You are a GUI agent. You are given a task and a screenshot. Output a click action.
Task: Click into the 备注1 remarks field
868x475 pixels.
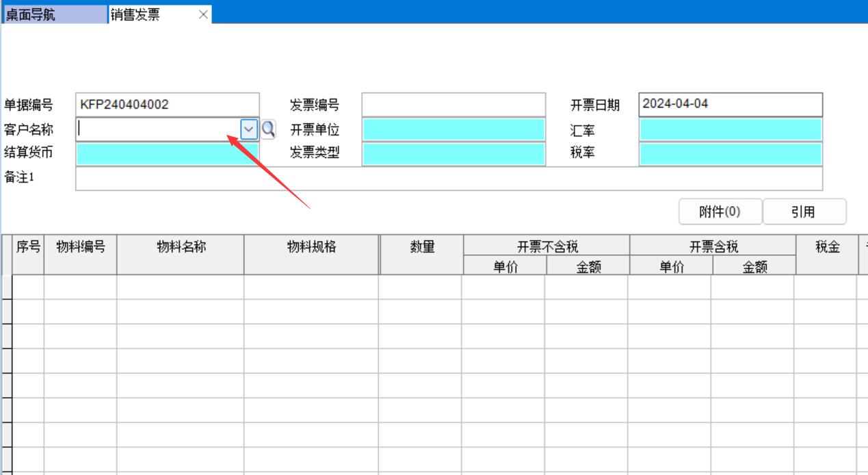tap(449, 179)
